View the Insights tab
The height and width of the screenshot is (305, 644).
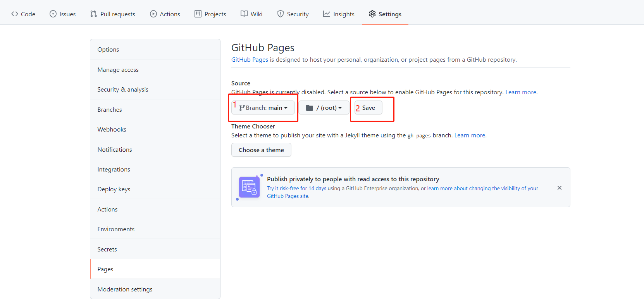point(339,14)
